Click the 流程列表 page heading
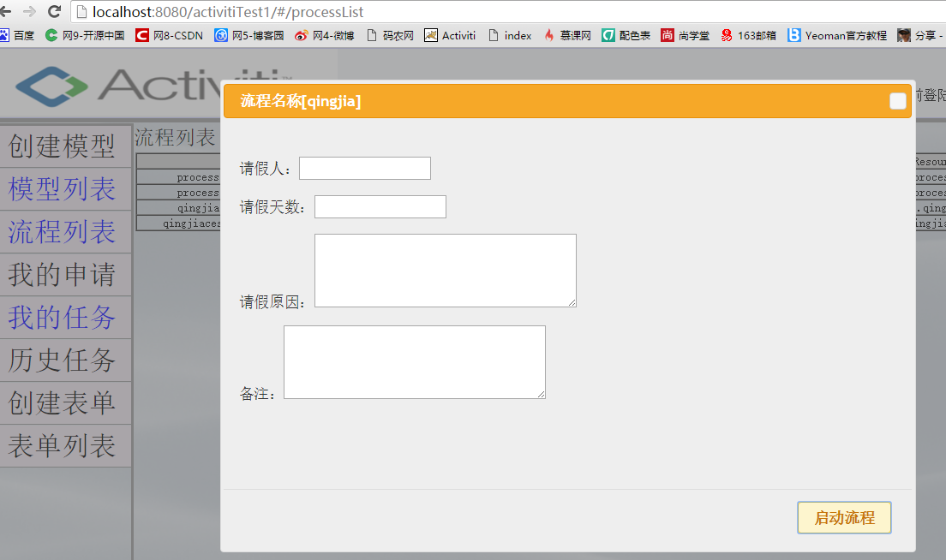This screenshot has height=560, width=946. [x=175, y=138]
